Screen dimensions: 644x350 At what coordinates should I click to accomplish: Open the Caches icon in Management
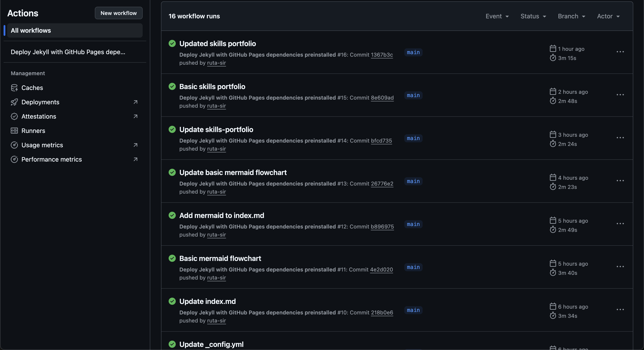pos(14,88)
